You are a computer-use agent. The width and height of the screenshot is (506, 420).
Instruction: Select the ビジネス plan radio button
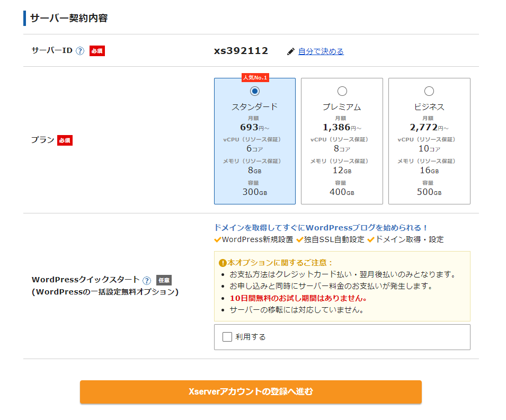429,91
